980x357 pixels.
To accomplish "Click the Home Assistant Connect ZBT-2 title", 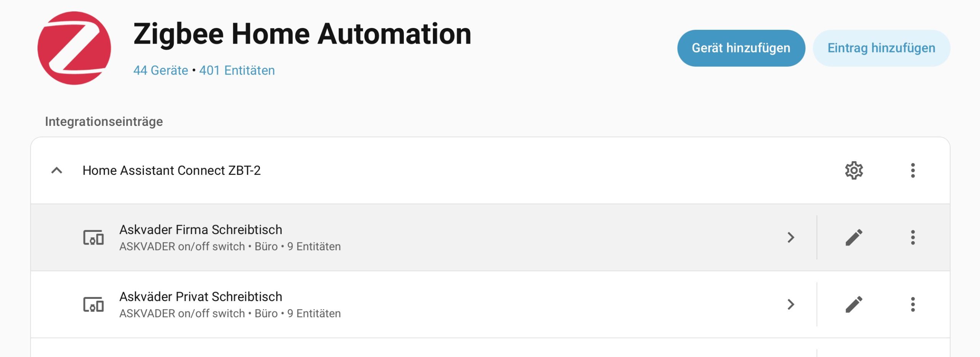I will tap(171, 170).
